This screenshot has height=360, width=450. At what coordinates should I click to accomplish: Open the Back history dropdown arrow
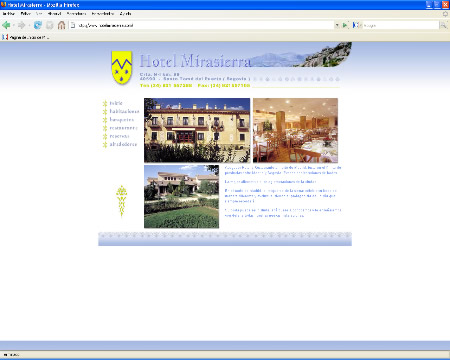coord(13,25)
